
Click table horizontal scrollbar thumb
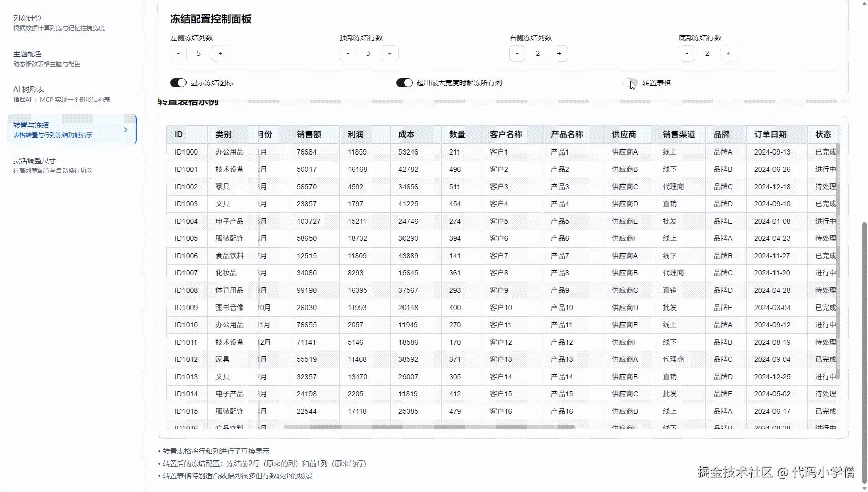tap(429, 427)
